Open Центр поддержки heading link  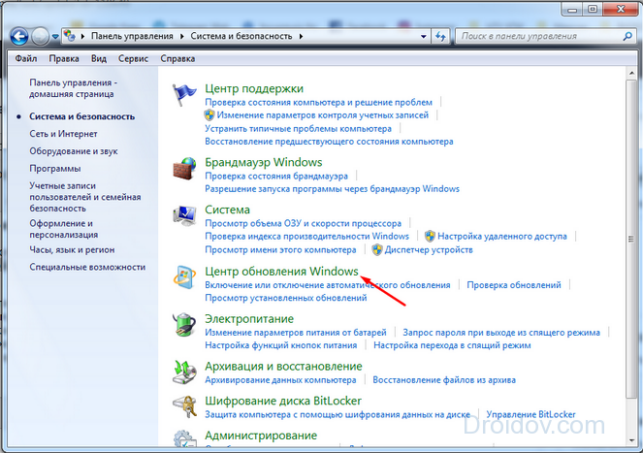(x=254, y=89)
